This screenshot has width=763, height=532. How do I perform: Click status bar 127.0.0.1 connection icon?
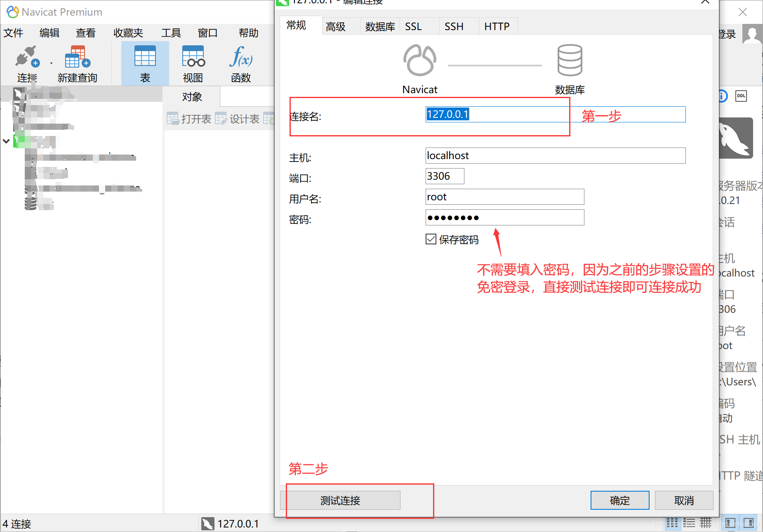click(x=208, y=524)
